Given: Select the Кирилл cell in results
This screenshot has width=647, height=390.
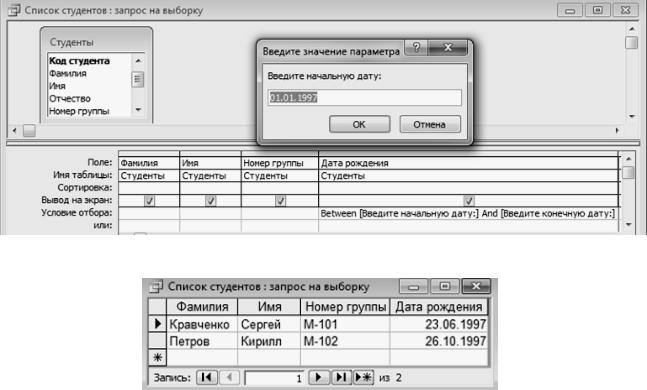Looking at the screenshot, I should 269,341.
